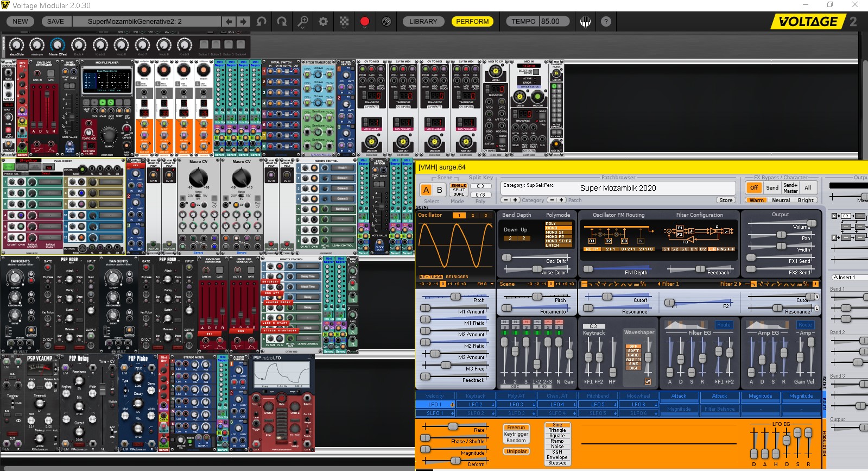Viewport: 868px width, 471px height.
Task: Click the SAVE button
Action: click(x=55, y=22)
